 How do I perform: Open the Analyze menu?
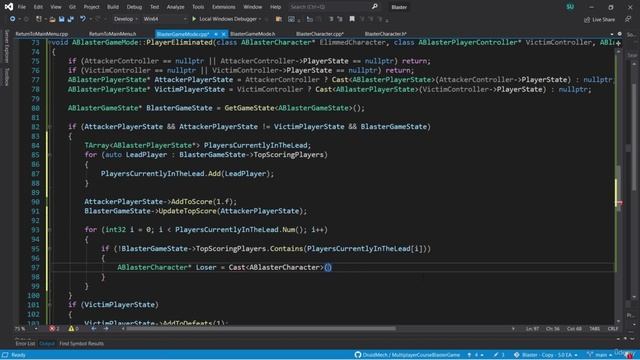[x=176, y=7]
